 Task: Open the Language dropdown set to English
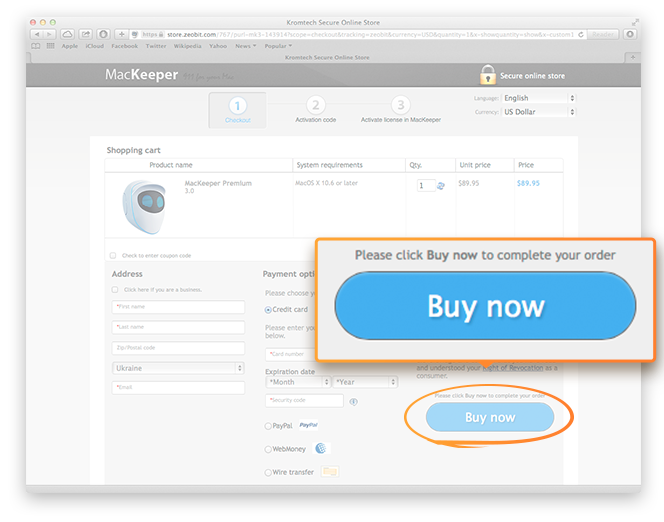[x=538, y=98]
